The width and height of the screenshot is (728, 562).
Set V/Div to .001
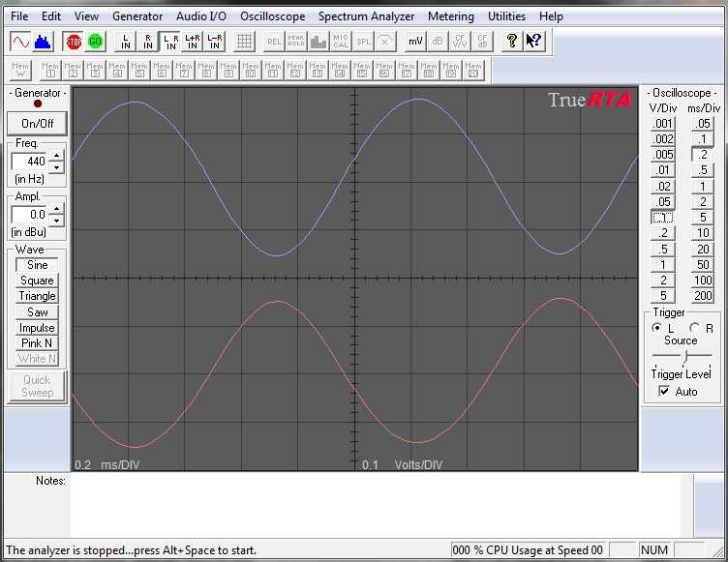[x=662, y=124]
